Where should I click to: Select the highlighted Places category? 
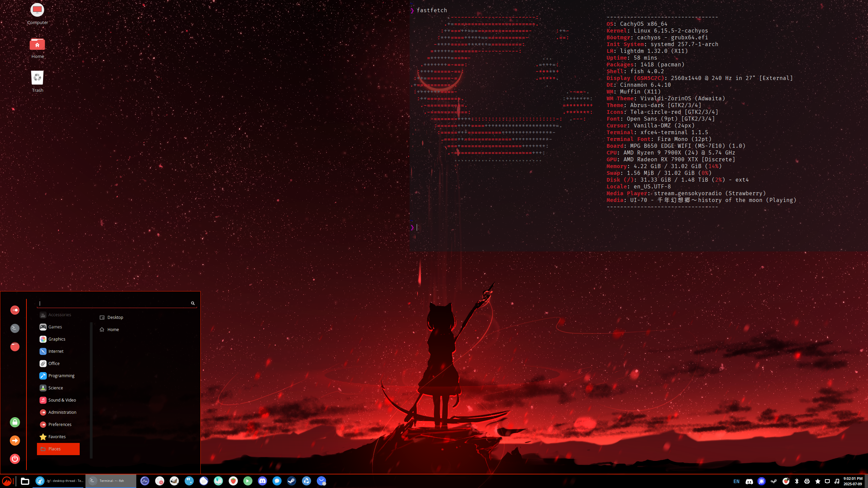(58, 449)
